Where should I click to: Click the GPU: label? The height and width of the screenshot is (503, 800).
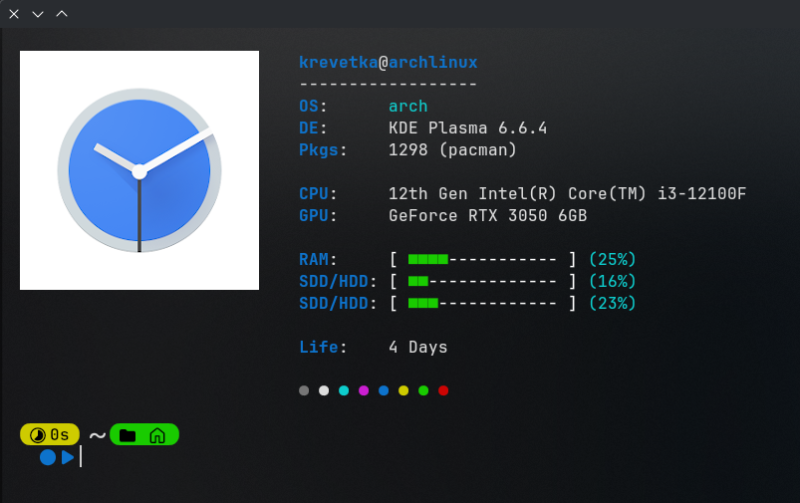[x=318, y=216]
